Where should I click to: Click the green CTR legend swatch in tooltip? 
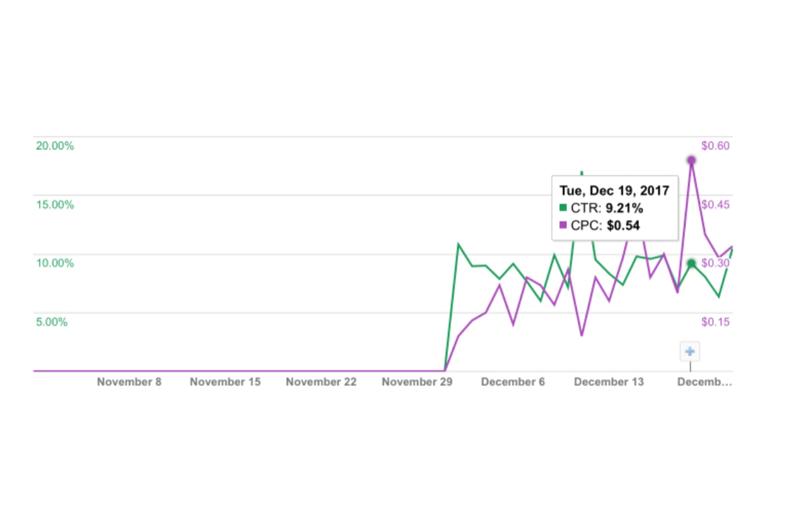tap(563, 207)
